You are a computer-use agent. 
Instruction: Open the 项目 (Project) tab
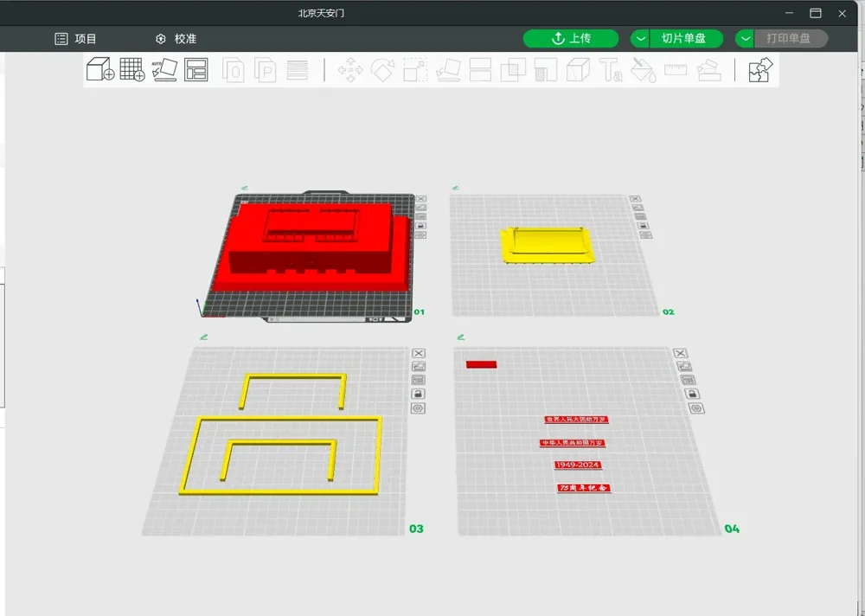pyautogui.click(x=76, y=39)
